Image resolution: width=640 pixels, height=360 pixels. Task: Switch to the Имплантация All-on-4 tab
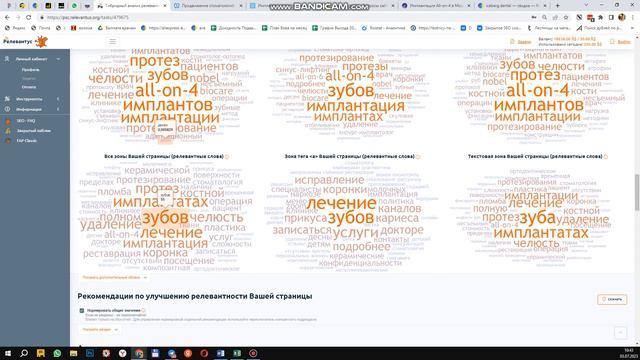tap(436, 6)
